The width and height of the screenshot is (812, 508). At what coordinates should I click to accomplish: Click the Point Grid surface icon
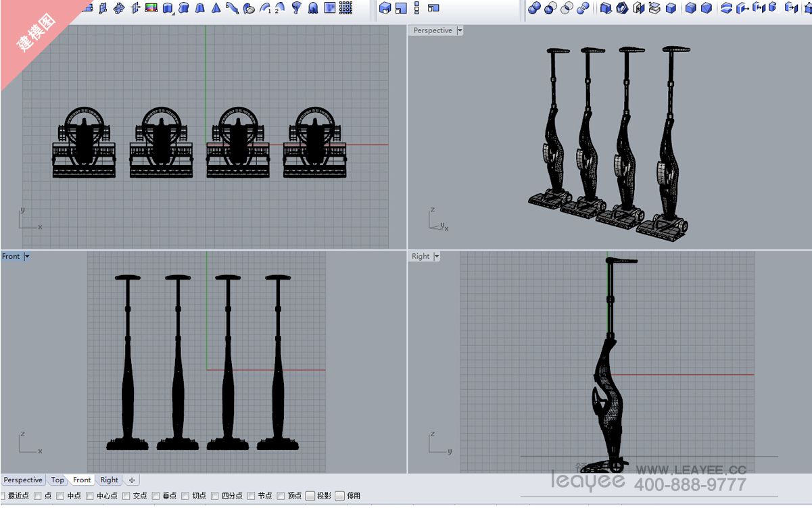pos(345,8)
